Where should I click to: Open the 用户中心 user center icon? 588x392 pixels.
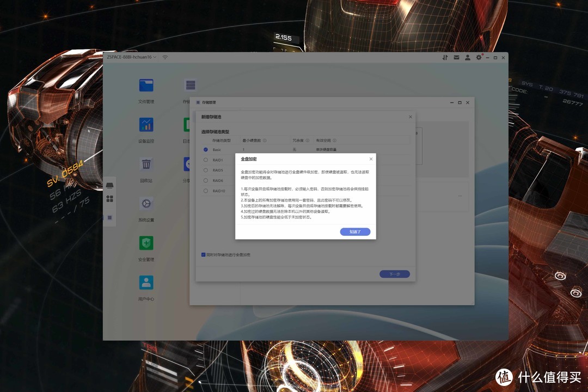(146, 283)
